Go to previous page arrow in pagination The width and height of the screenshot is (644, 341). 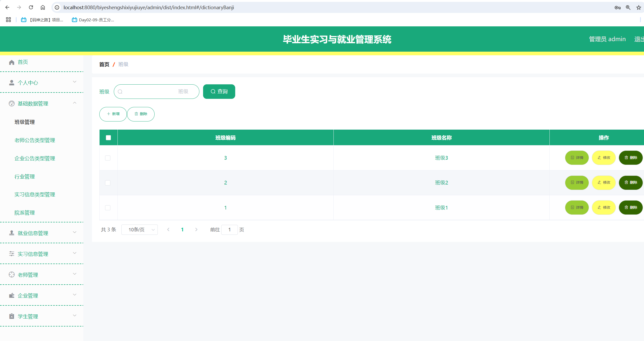(168, 230)
